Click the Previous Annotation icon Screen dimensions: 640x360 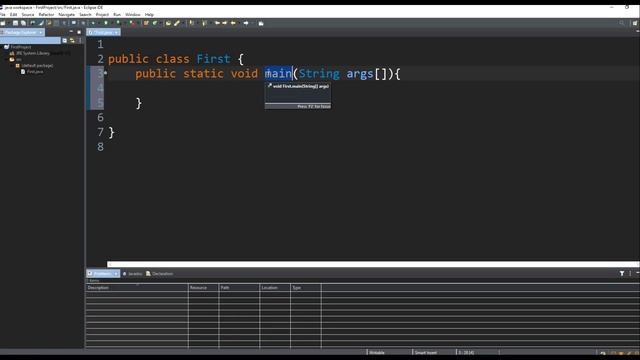(204, 23)
